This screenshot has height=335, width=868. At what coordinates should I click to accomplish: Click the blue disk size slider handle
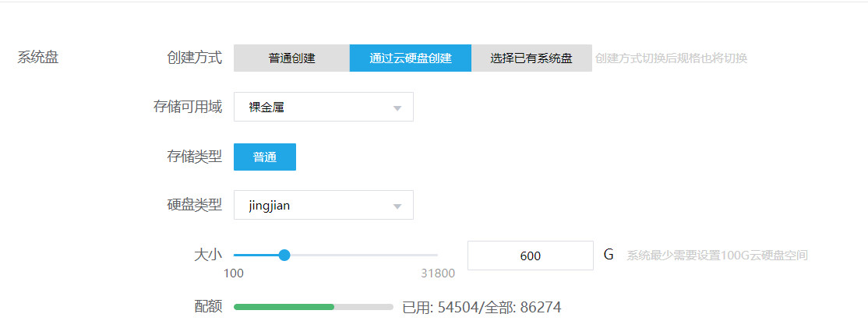(284, 255)
